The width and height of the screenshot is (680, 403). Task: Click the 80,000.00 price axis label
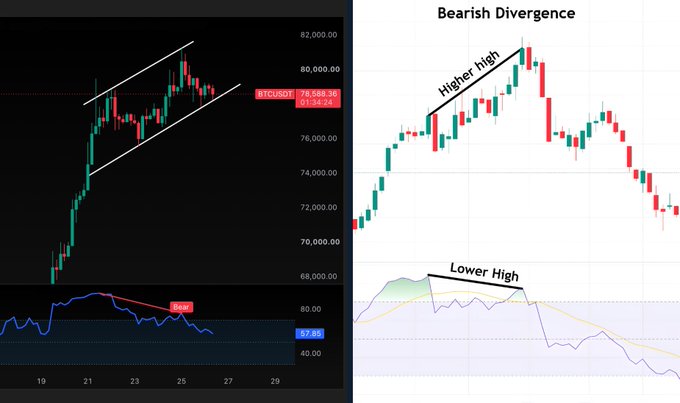[320, 69]
